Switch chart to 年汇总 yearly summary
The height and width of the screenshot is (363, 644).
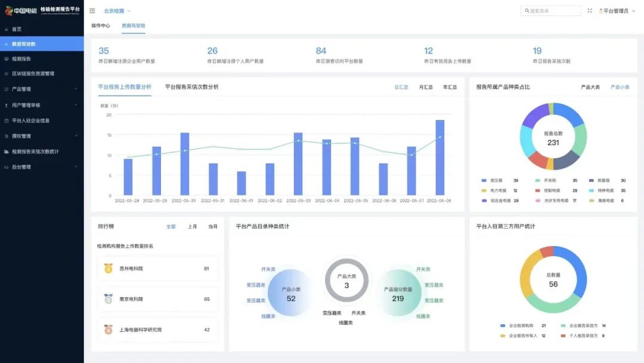point(450,87)
